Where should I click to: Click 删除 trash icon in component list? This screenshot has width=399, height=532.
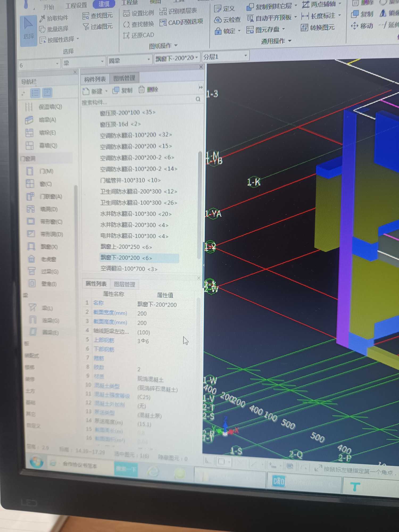(x=141, y=90)
